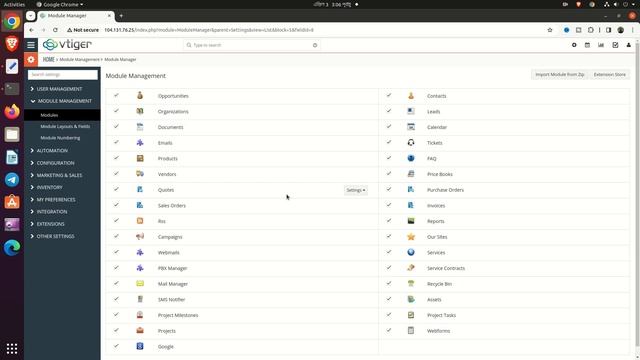The image size is (640, 360).
Task: Open Telegram from the dock
Action: coord(12,180)
